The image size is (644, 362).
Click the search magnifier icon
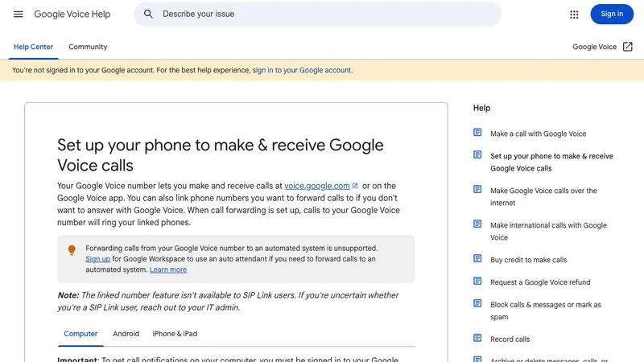tap(148, 14)
